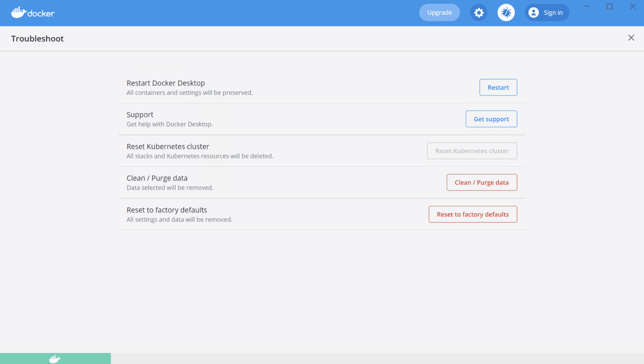This screenshot has height=364, width=644.
Task: Click Get support button
Action: pos(491,119)
